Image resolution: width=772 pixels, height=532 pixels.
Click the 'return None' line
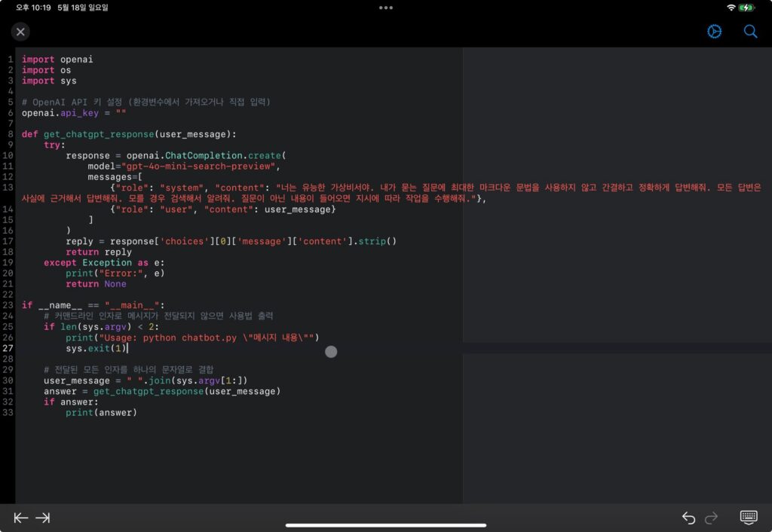tap(96, 284)
